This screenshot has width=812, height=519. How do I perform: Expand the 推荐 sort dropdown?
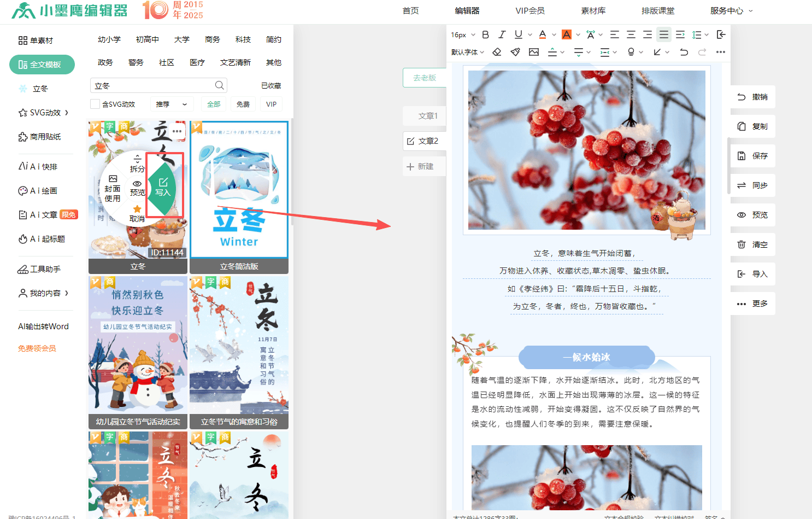tap(172, 104)
